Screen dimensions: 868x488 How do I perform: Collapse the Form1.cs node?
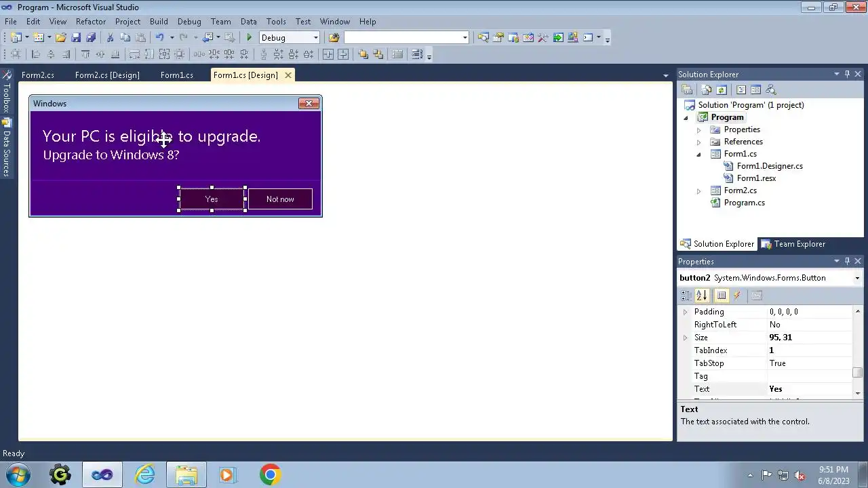(698, 155)
